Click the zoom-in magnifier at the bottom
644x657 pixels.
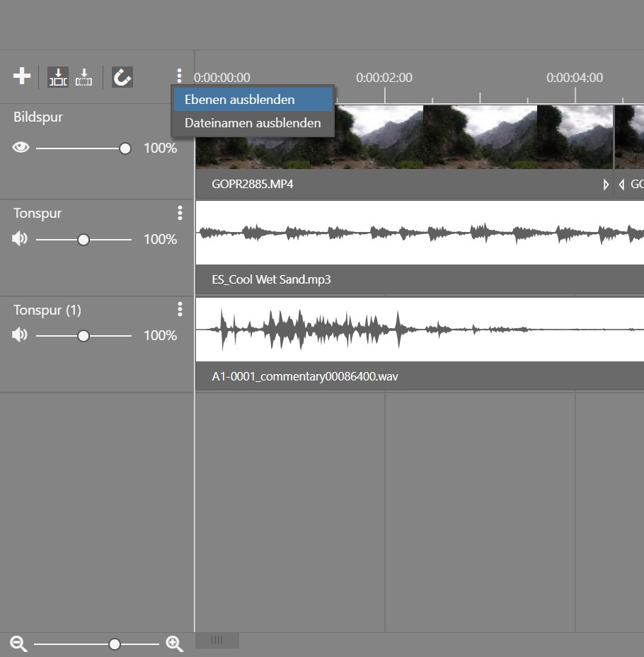[x=174, y=644]
